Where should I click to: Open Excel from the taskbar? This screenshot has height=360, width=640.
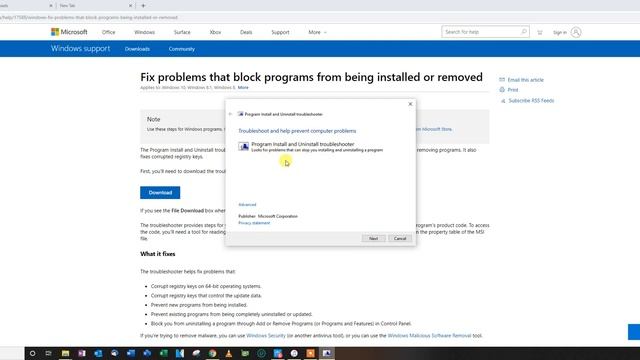(163, 353)
